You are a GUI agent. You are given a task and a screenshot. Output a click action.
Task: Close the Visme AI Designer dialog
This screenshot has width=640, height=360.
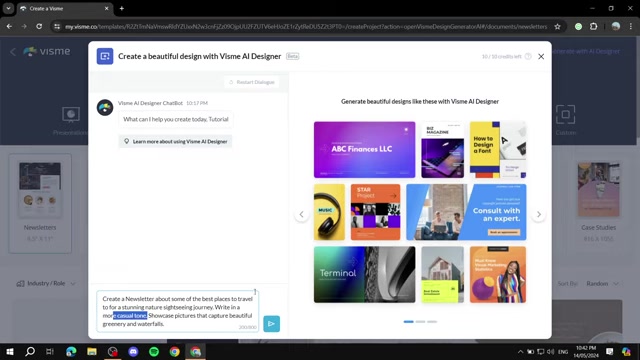[x=541, y=56]
